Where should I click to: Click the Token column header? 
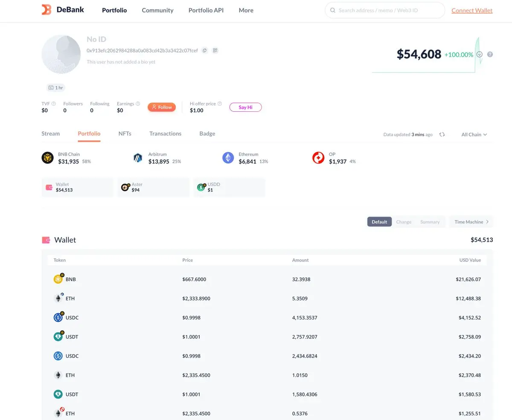point(60,260)
